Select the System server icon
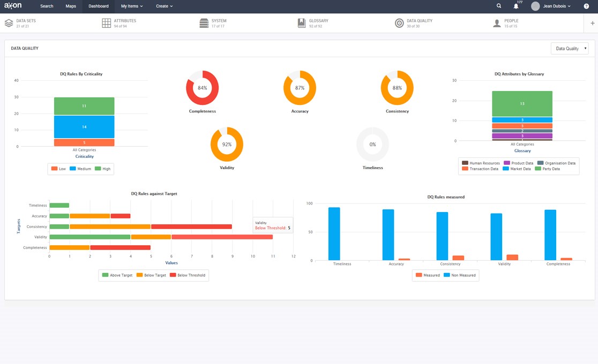 point(204,23)
